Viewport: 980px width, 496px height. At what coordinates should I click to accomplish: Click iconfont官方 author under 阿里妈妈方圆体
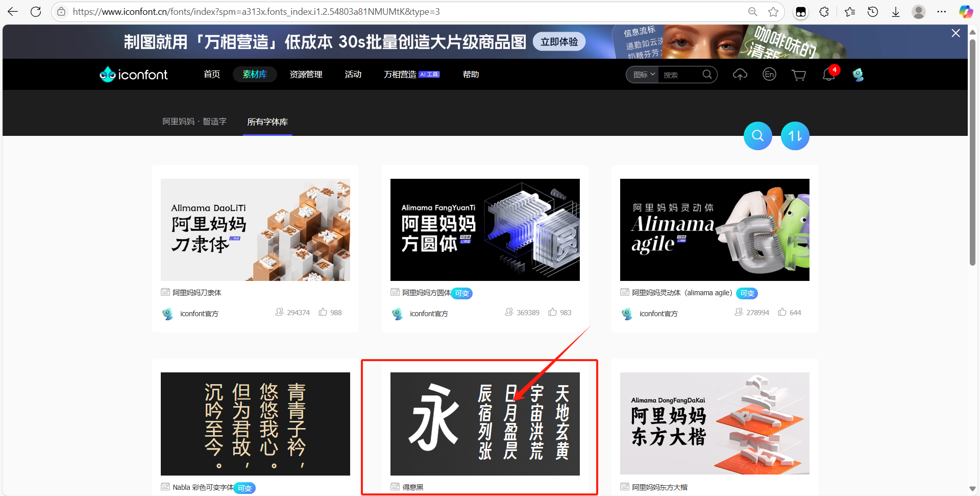click(429, 314)
